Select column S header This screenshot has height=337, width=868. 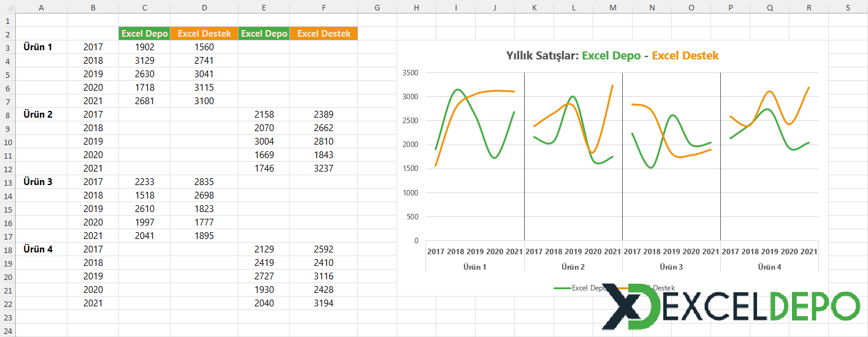tap(848, 7)
